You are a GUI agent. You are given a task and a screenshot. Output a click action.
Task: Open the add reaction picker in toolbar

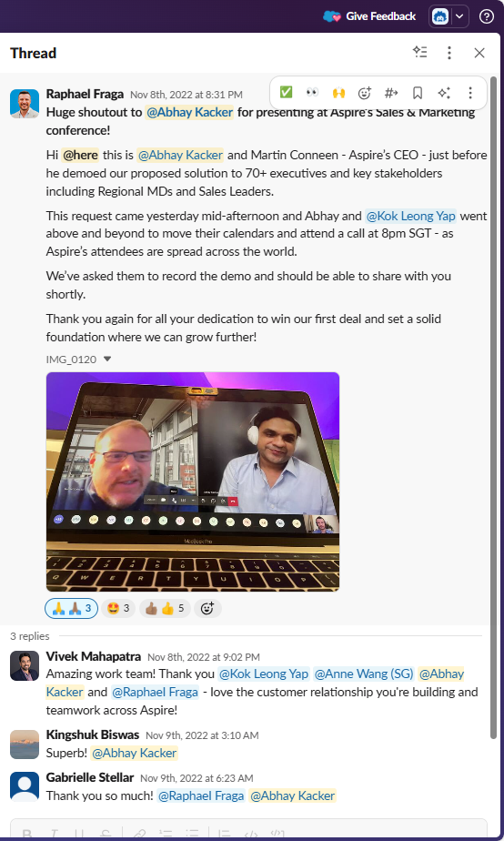365,93
